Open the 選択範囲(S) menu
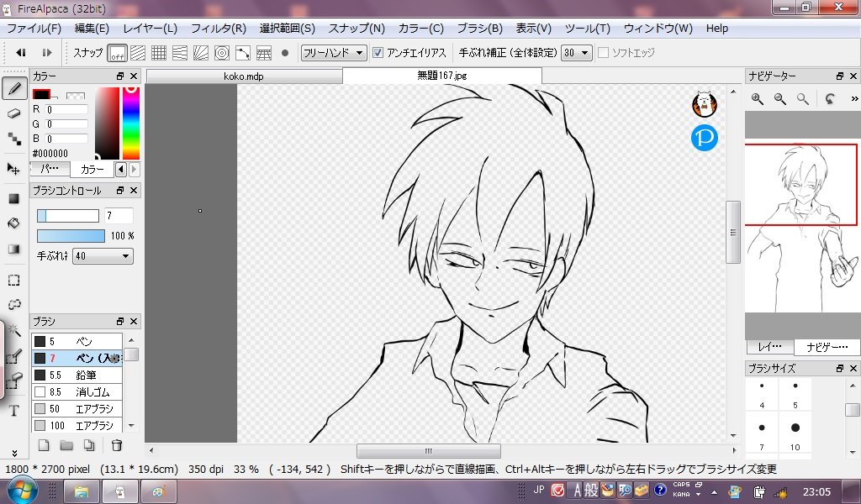This screenshot has width=861, height=504. [288, 29]
